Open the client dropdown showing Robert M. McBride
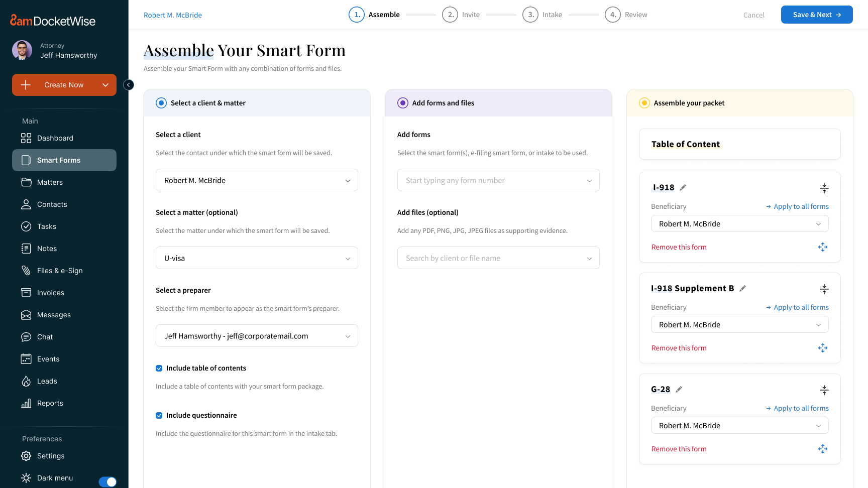Viewport: 868px width, 488px height. pyautogui.click(x=257, y=180)
